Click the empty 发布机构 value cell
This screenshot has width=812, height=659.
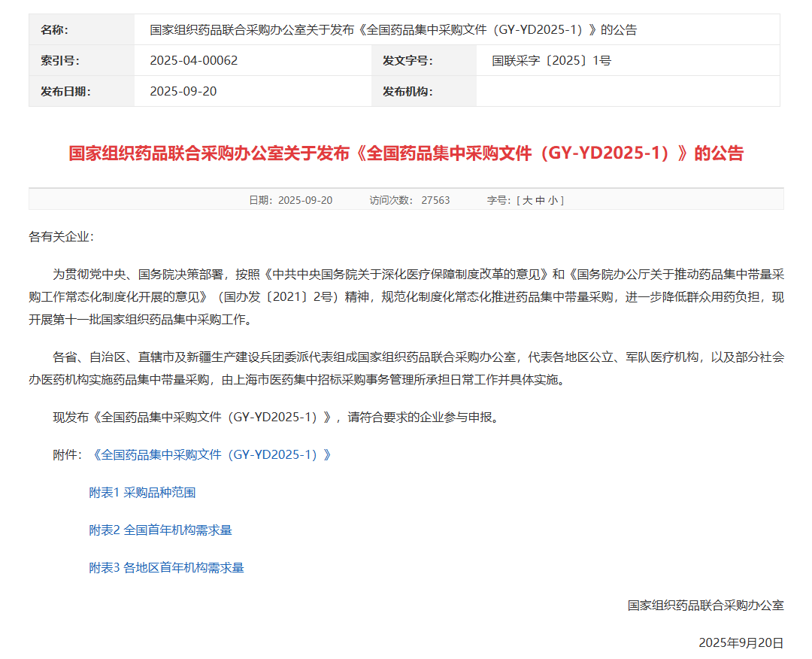tap(628, 92)
